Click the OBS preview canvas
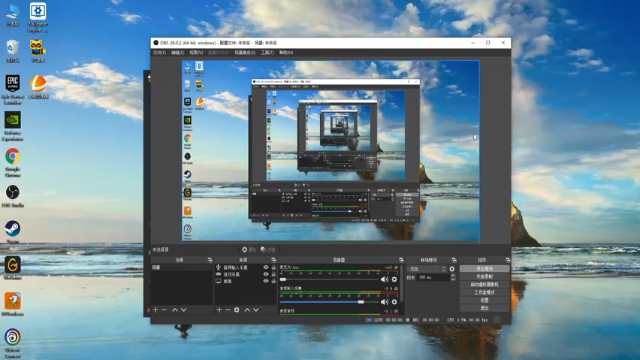 (x=331, y=151)
